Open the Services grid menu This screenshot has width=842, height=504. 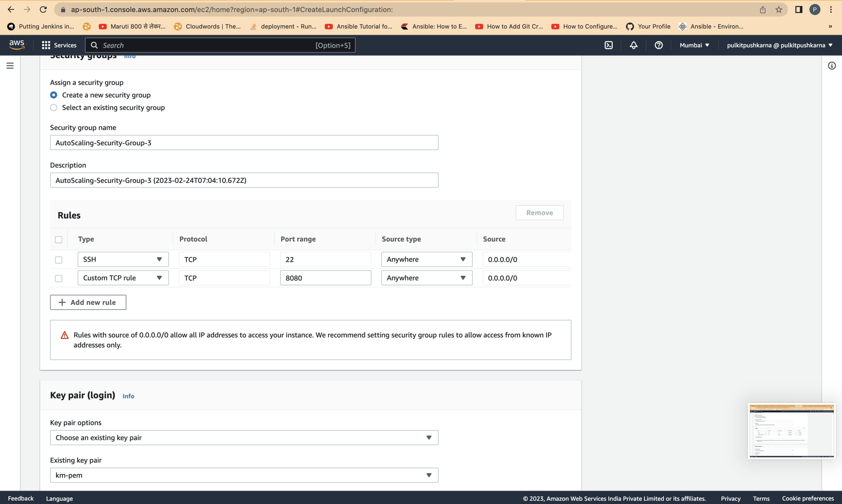pos(59,45)
